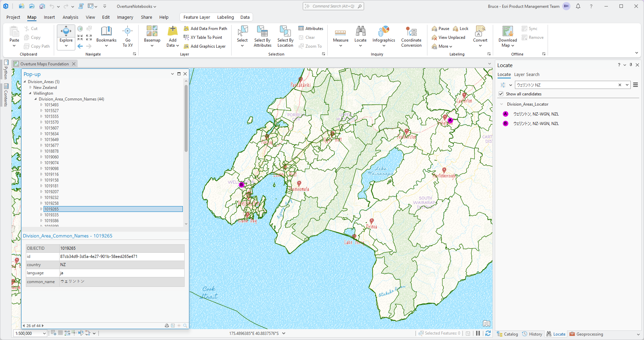Collapse the Division_Areas_Locator results group

[x=501, y=104]
